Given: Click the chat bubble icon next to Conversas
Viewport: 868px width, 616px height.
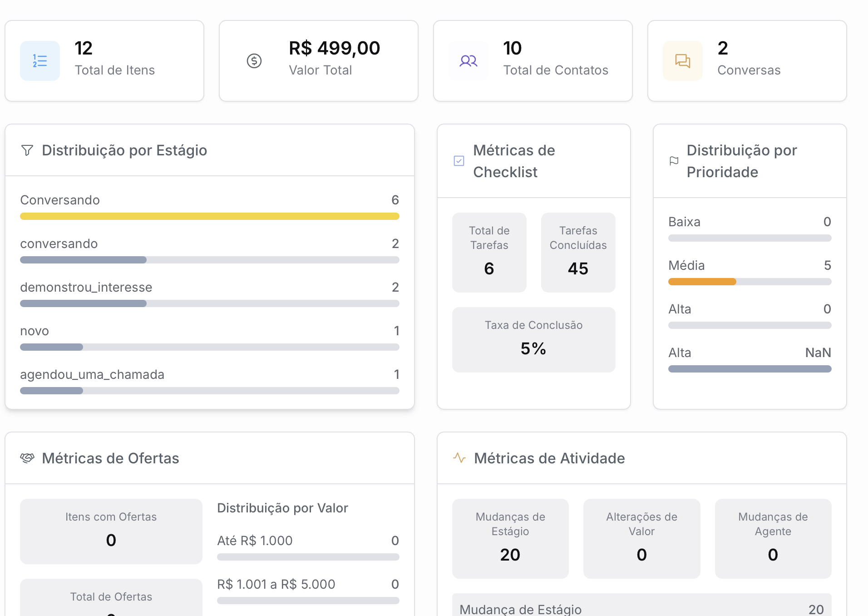Looking at the screenshot, I should pyautogui.click(x=682, y=60).
